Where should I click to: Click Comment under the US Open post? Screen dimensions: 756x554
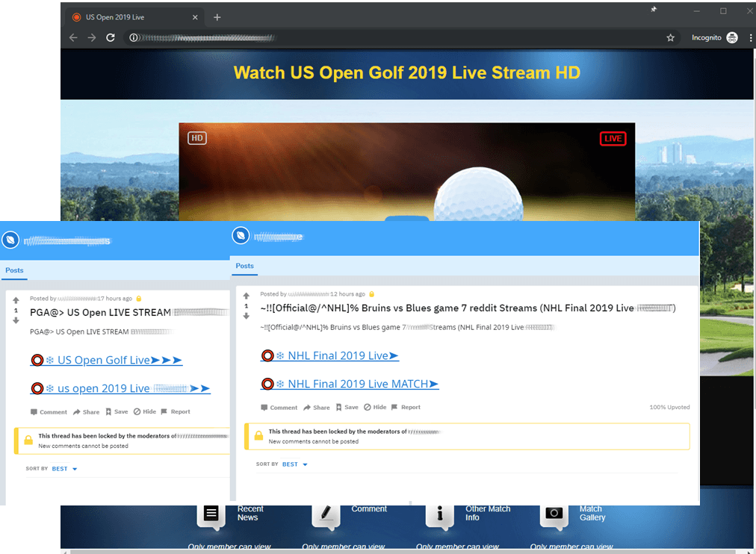[49, 412]
